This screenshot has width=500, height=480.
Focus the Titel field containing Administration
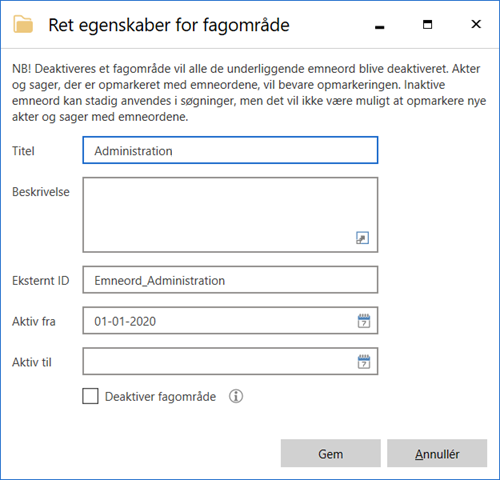(230, 150)
